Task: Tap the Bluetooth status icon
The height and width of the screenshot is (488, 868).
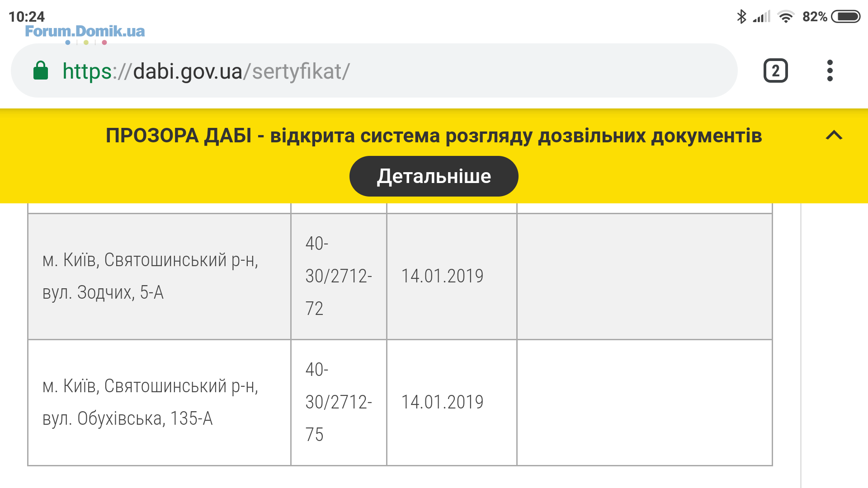Action: pos(741,17)
